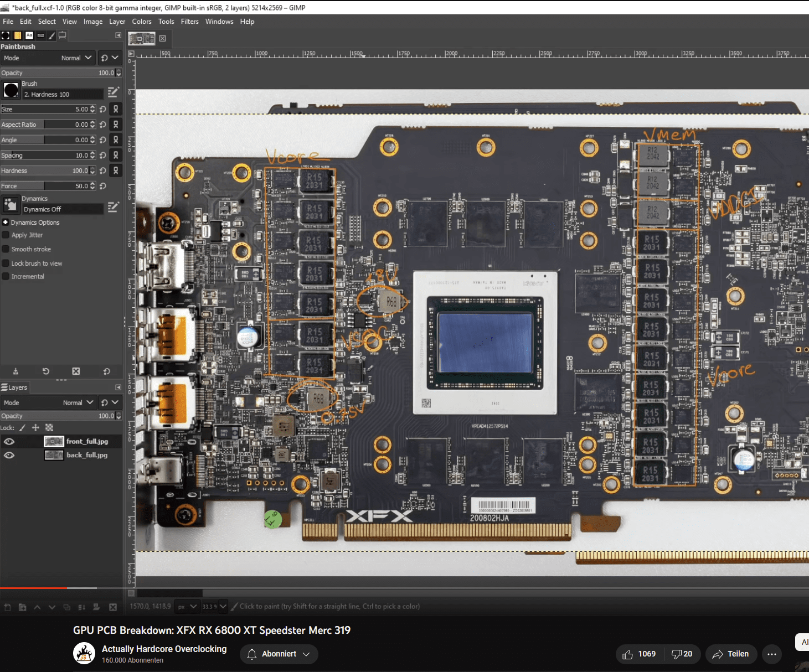Enable Apply Jitter checkbox

click(x=6, y=235)
